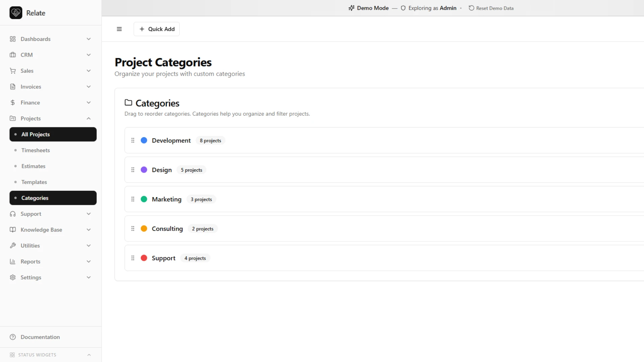This screenshot has height=362, width=644.
Task: Grab the Consulting row drag handle
Action: (133, 229)
